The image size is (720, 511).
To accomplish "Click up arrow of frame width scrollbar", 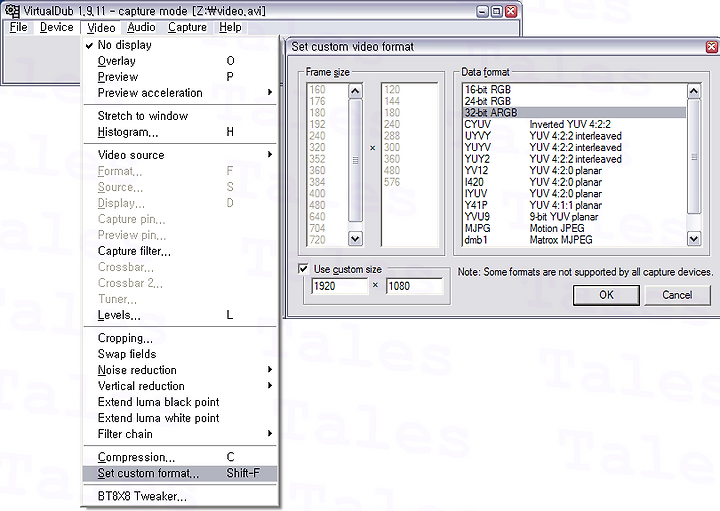I will 355,91.
